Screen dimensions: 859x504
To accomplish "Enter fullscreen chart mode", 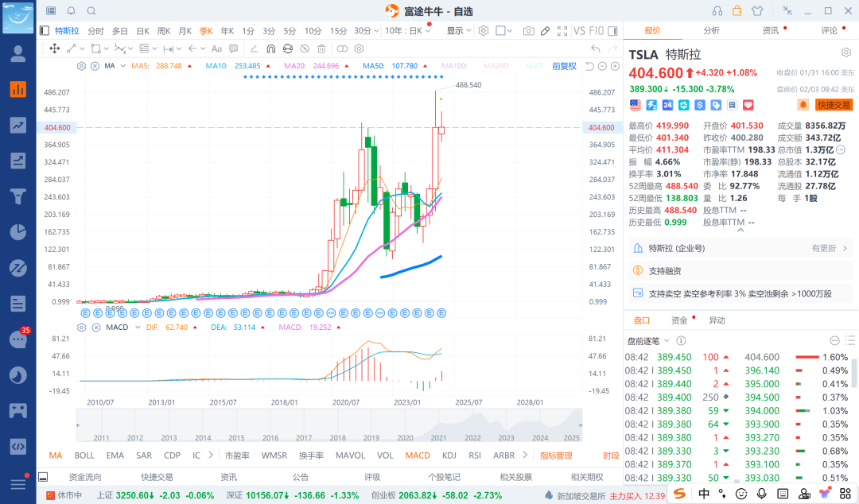I will click(x=562, y=31).
